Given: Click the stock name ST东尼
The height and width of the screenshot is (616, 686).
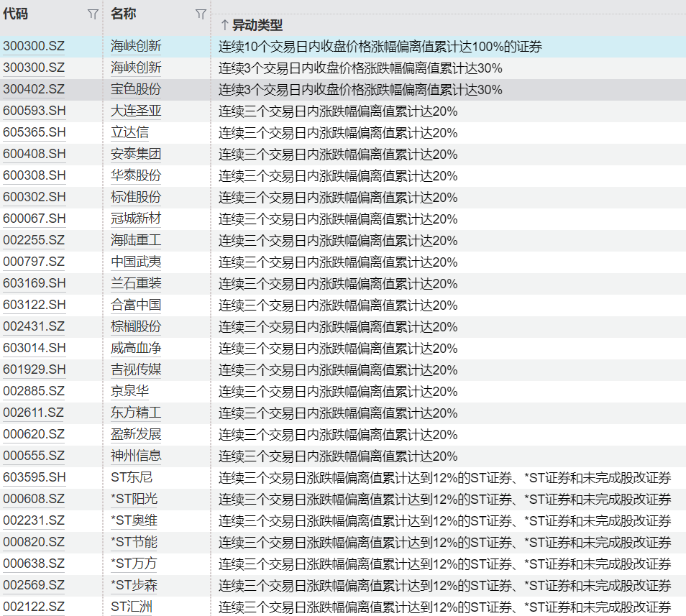Looking at the screenshot, I should coord(132,478).
